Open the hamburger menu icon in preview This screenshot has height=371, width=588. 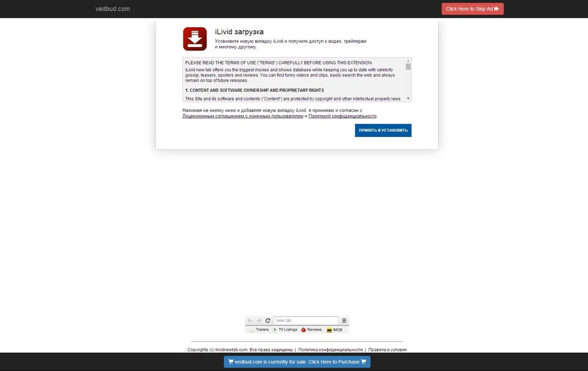point(344,321)
